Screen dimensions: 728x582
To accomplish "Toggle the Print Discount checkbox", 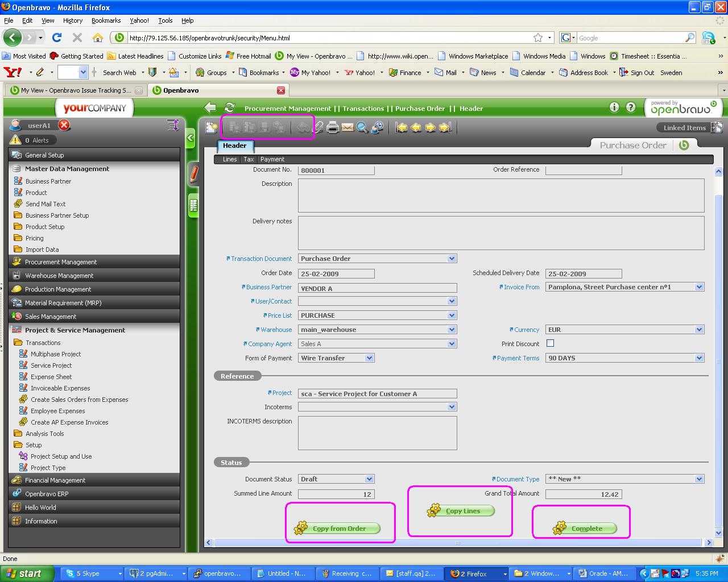I will [x=550, y=343].
